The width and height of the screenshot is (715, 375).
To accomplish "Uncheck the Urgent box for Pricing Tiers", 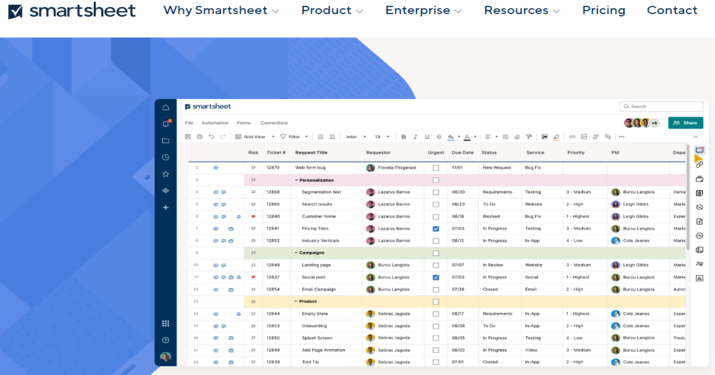I will [x=435, y=229].
